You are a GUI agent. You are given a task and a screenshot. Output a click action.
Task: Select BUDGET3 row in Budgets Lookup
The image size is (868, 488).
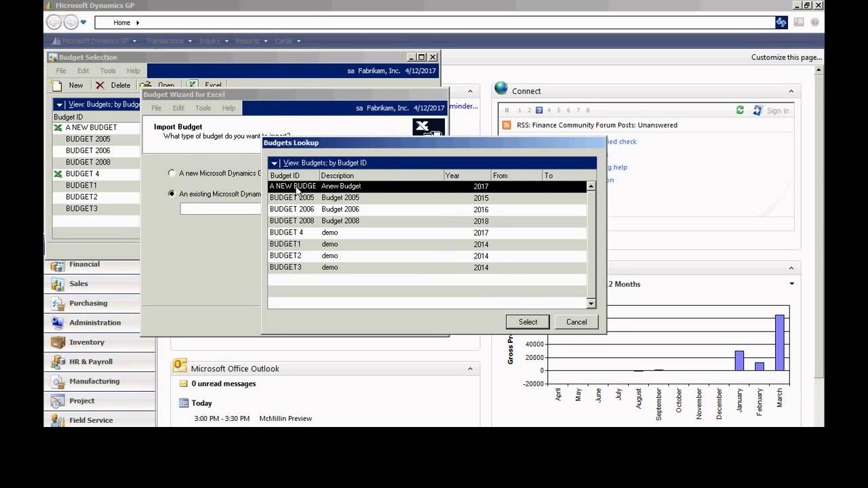[427, 267]
